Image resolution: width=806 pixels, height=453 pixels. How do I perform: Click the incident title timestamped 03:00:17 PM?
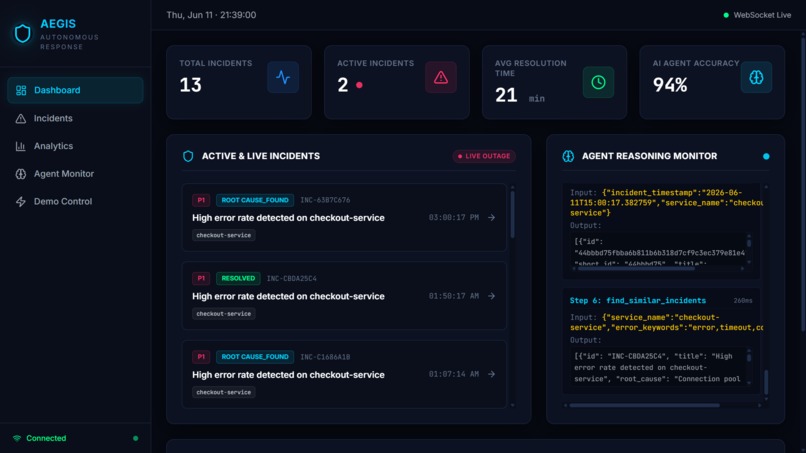(x=288, y=218)
